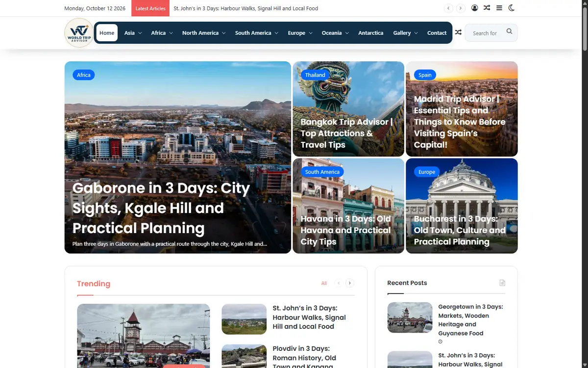
Task: Open St. John's Harbour Walks Trending title
Action: coord(309,317)
